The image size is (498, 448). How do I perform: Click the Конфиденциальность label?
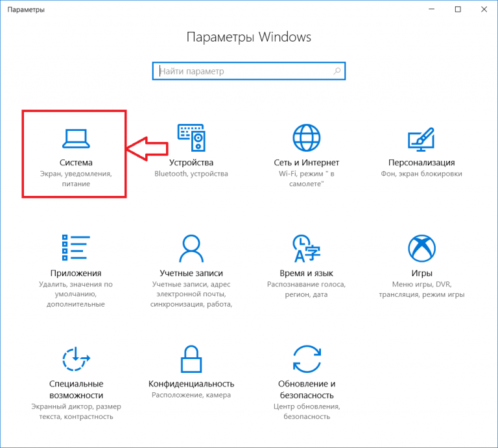[191, 384]
